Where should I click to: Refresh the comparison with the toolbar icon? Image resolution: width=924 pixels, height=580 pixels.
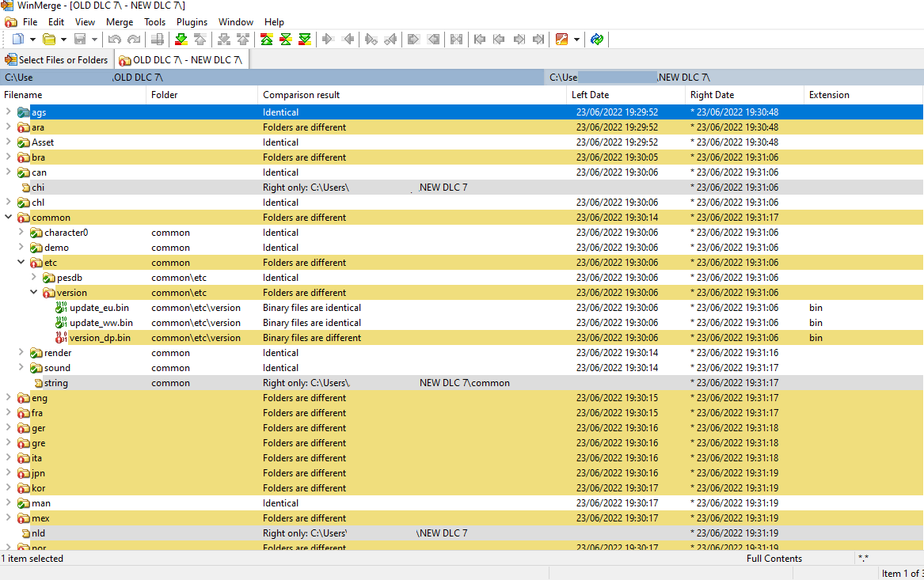click(x=597, y=40)
